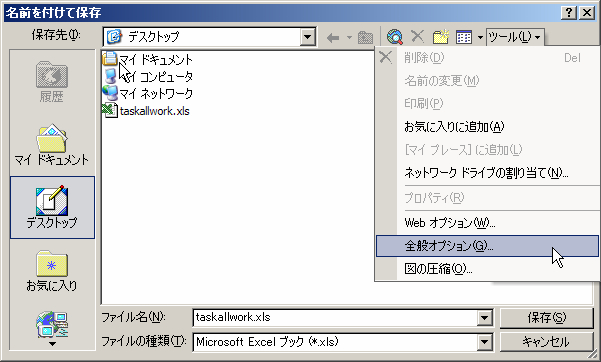Image resolution: width=601 pixels, height=362 pixels.
Task: Select デスクトップ in the places bar
Action: click(53, 207)
